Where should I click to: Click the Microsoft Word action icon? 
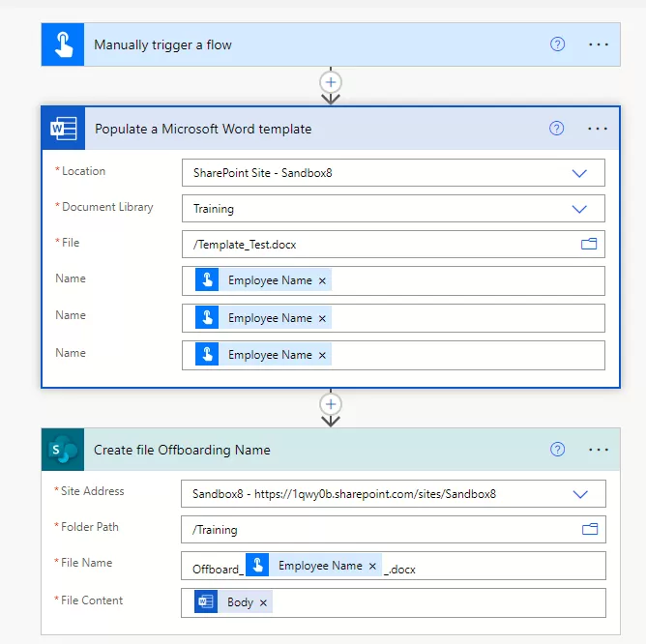[x=64, y=129]
